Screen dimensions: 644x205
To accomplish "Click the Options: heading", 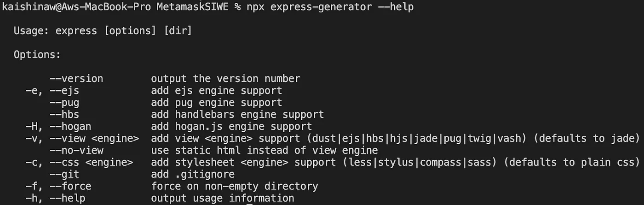I will [37, 55].
